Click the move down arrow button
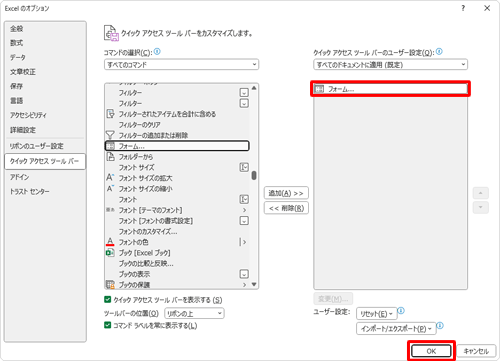 [480, 207]
